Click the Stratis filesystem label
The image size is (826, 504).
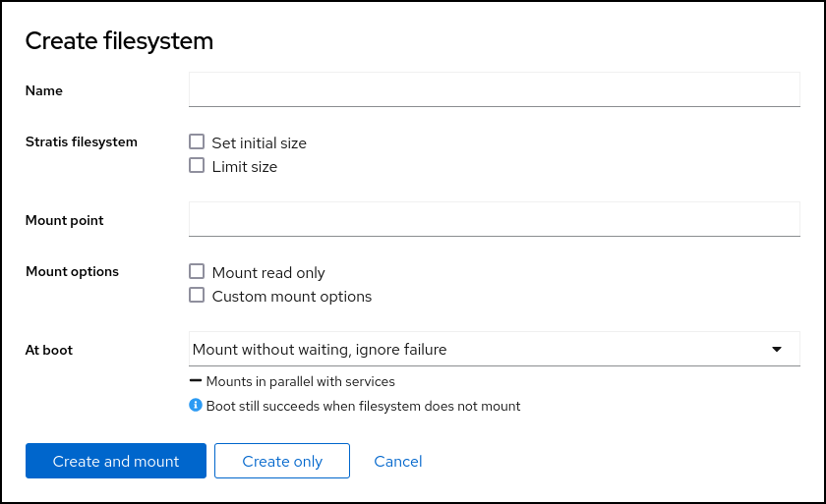[x=82, y=141]
